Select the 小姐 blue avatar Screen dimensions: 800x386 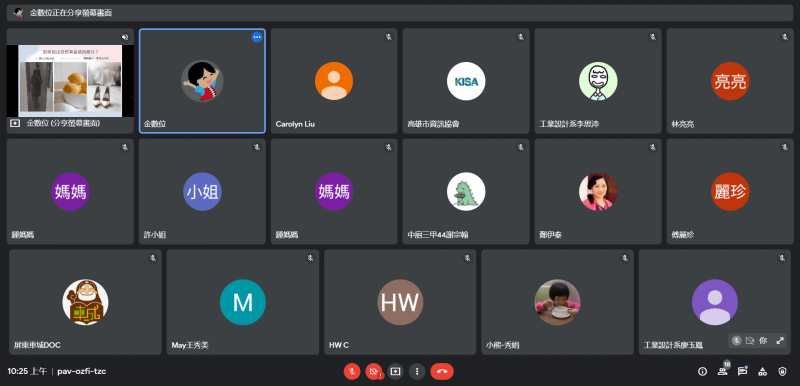click(202, 192)
